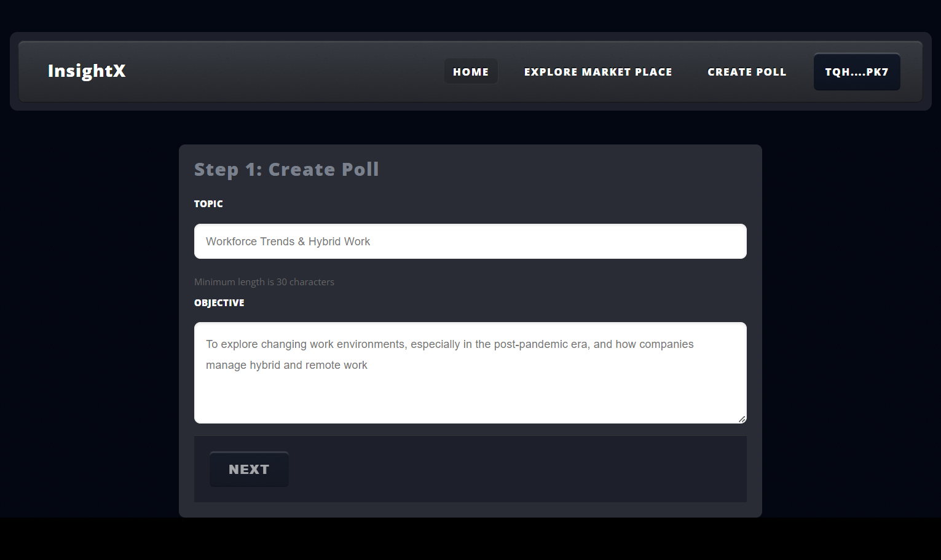The width and height of the screenshot is (941, 560).
Task: Click empty area beside the Next button
Action: point(516,470)
